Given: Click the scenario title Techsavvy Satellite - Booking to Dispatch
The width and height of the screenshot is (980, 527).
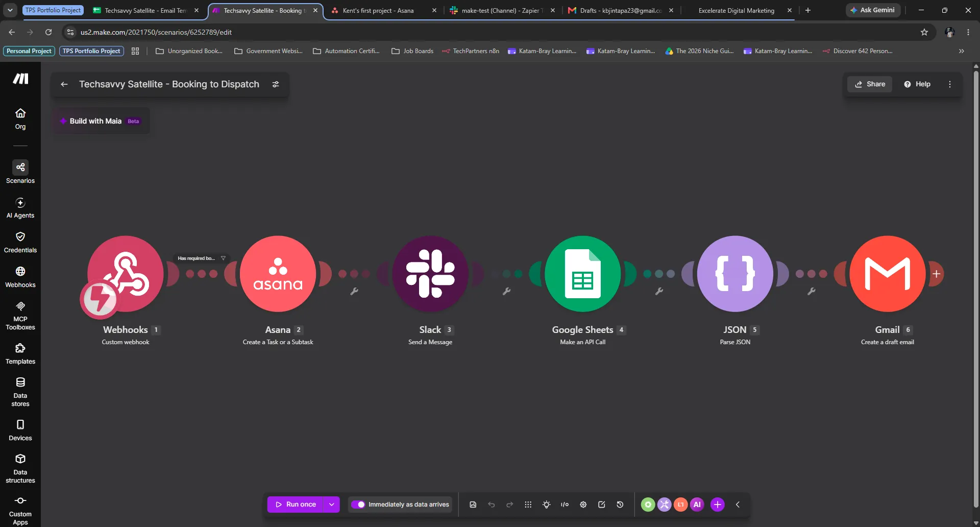Looking at the screenshot, I should [169, 84].
